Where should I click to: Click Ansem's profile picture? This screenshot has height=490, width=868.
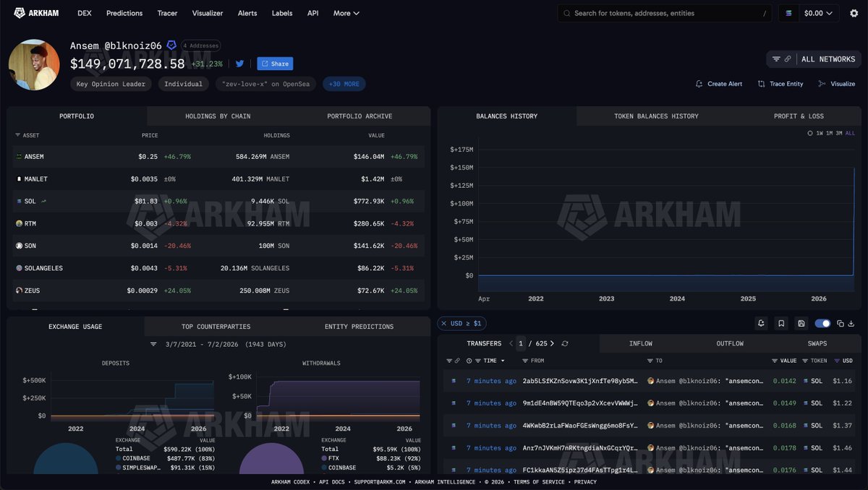(x=34, y=65)
